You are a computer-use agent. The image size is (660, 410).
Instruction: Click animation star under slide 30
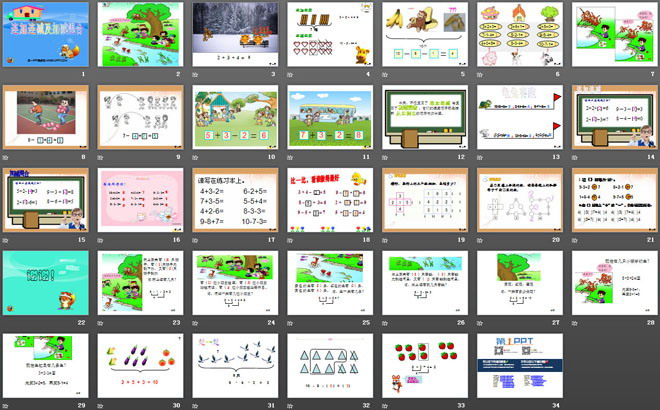tap(101, 406)
